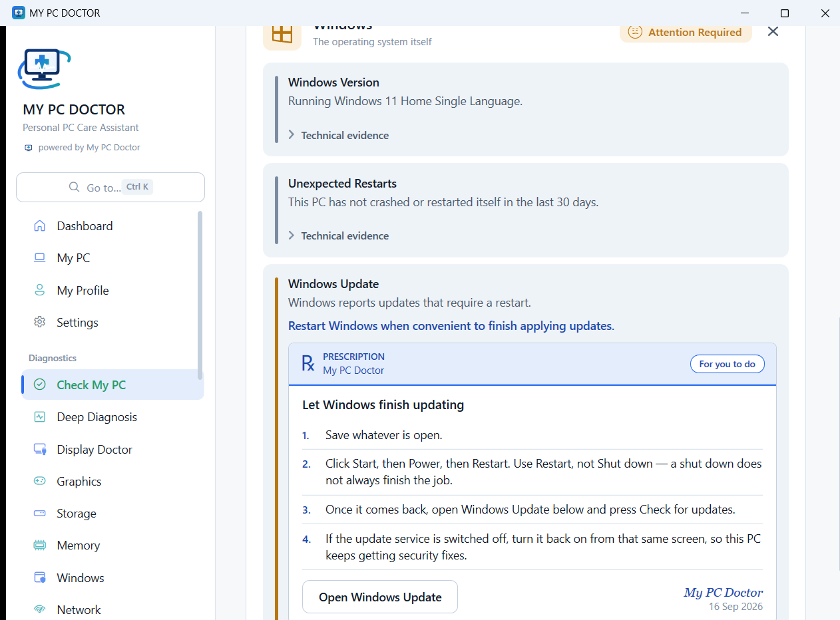Image resolution: width=840 pixels, height=620 pixels.
Task: Click the 16 Sep 2026 date
Action: [x=736, y=607]
